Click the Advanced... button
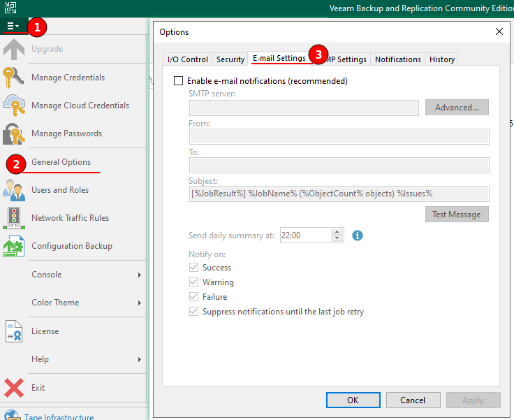The width and height of the screenshot is (514, 420). (457, 108)
